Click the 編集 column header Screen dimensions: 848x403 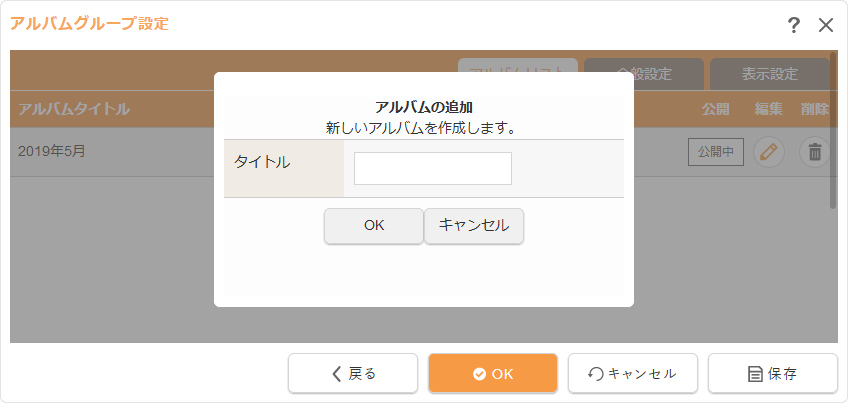768,109
